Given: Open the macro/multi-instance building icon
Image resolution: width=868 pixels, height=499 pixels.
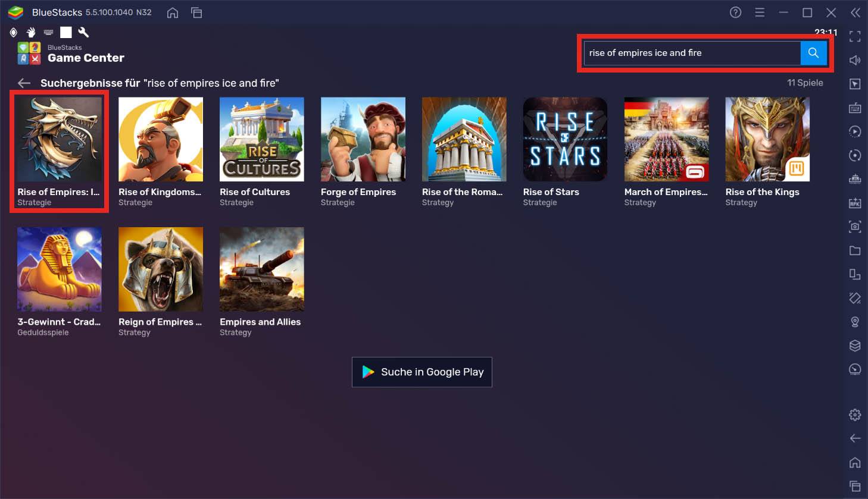Looking at the screenshot, I should coord(855,179).
